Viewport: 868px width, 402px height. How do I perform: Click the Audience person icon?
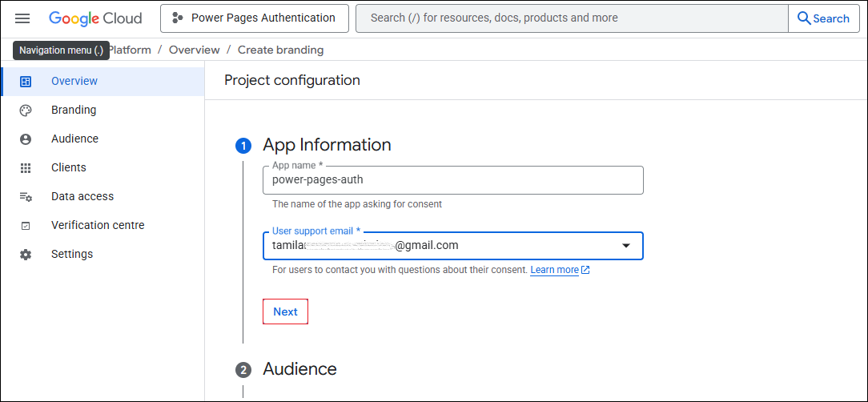26,139
